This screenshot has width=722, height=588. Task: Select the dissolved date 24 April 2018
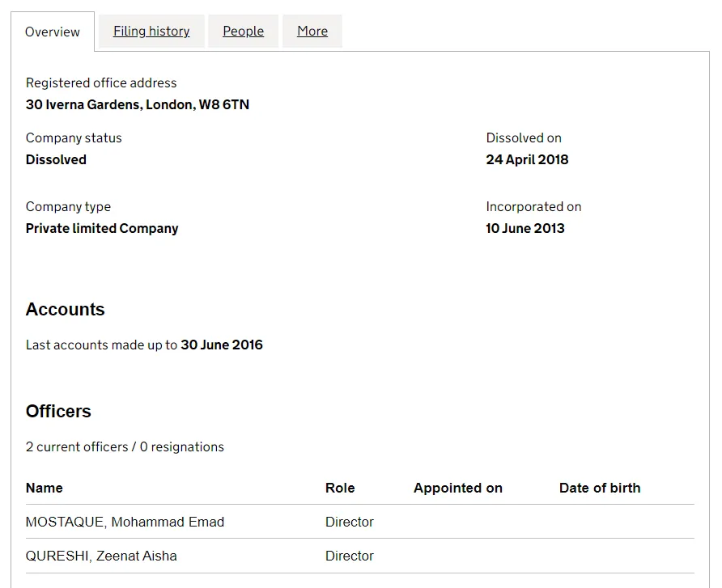(527, 159)
